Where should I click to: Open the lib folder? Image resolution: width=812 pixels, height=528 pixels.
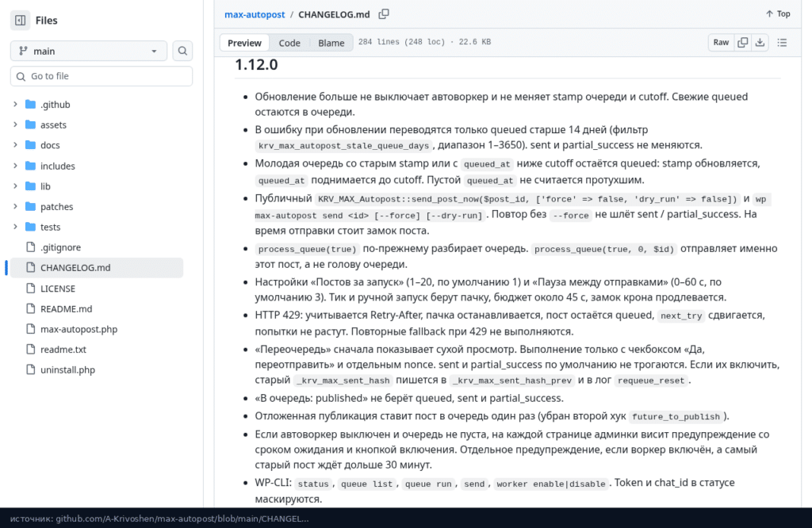point(45,186)
